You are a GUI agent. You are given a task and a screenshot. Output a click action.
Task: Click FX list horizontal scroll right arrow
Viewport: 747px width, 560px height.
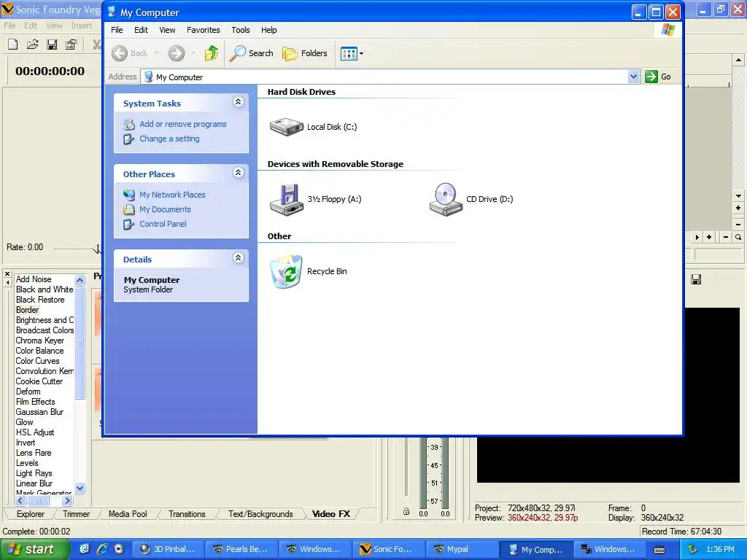point(67,500)
